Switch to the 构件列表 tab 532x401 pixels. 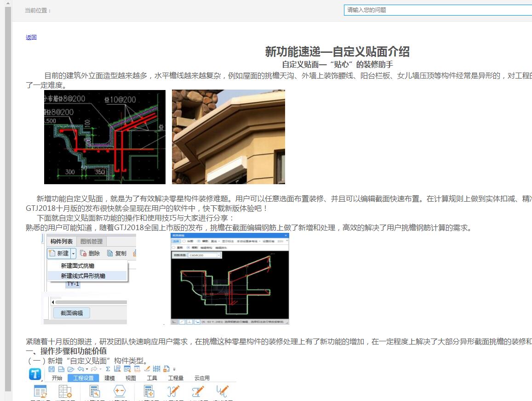tap(62, 241)
